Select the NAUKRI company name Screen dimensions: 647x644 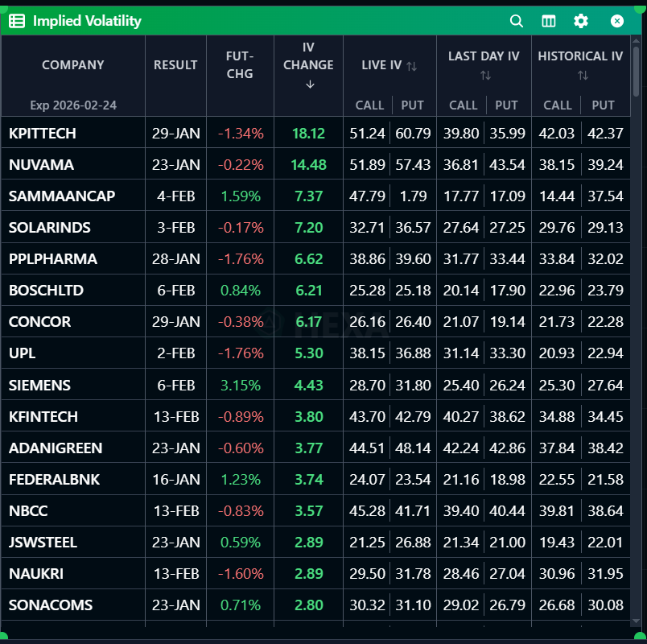[36, 573]
